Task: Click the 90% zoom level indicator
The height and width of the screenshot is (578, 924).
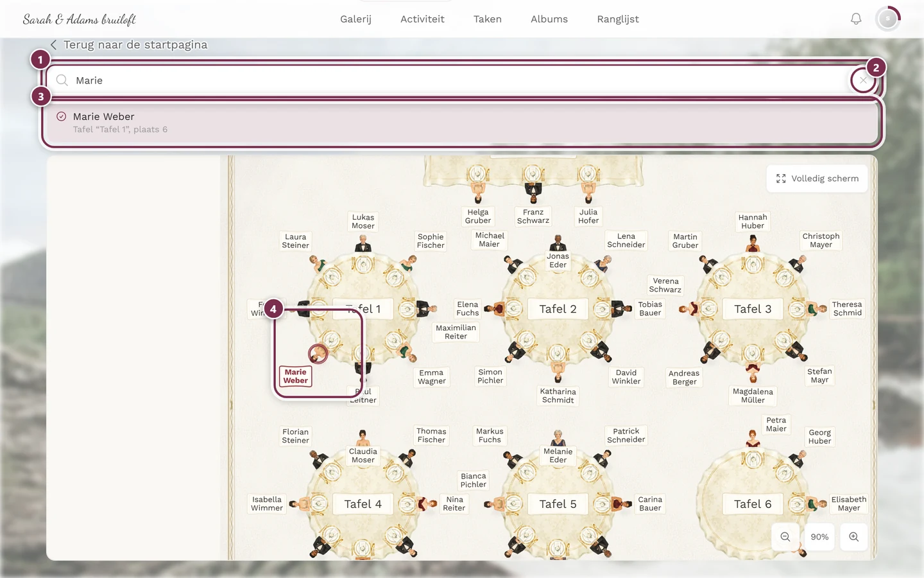Action: pyautogui.click(x=819, y=537)
